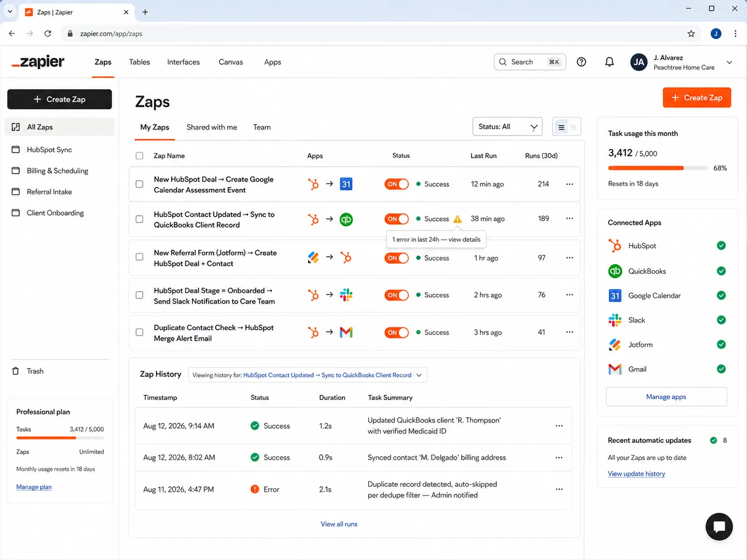Click the Manage apps button
Screen dimensions: 747x560
pyautogui.click(x=666, y=397)
